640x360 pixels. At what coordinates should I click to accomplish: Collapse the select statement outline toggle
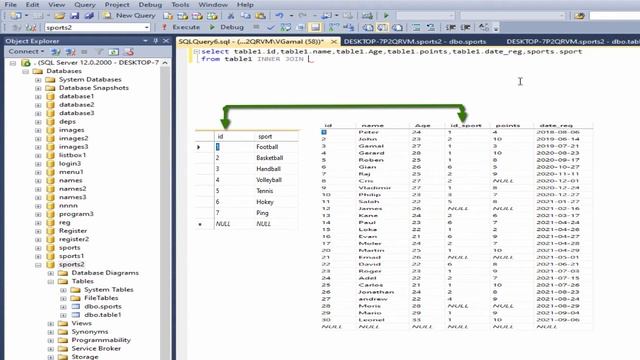tap(196, 52)
